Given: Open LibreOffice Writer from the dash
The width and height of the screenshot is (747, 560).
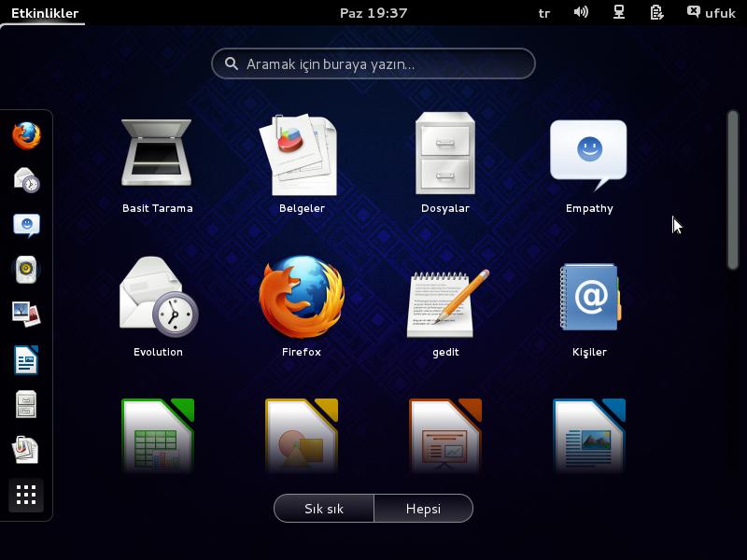Looking at the screenshot, I should 26,360.
